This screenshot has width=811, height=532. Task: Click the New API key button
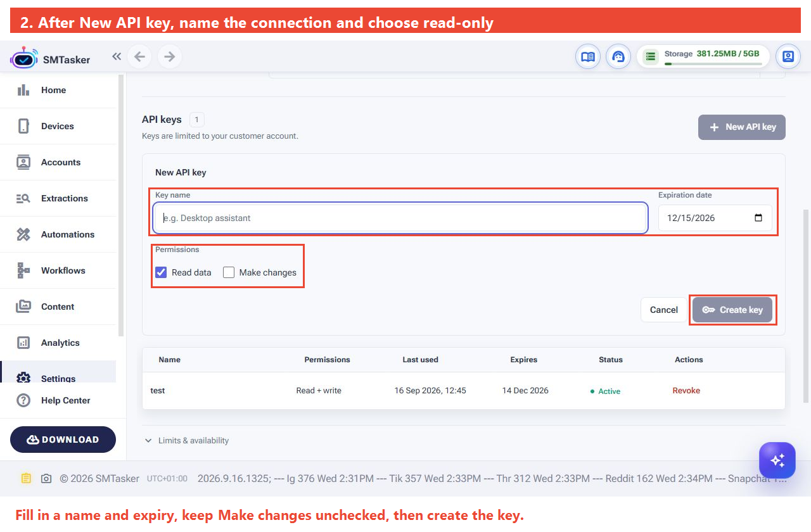[742, 127]
